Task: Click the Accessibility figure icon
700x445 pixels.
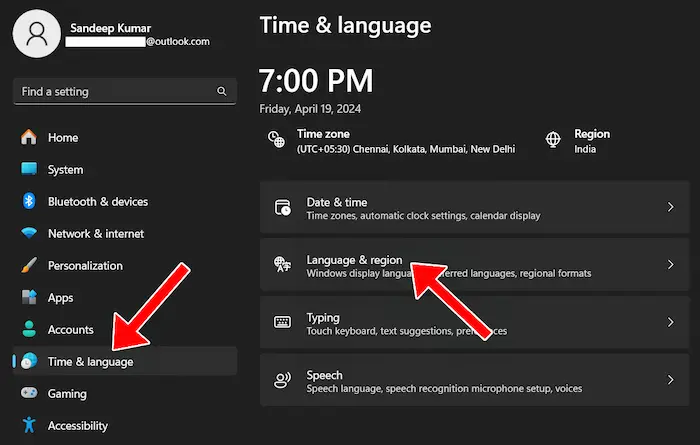Action: tap(29, 425)
